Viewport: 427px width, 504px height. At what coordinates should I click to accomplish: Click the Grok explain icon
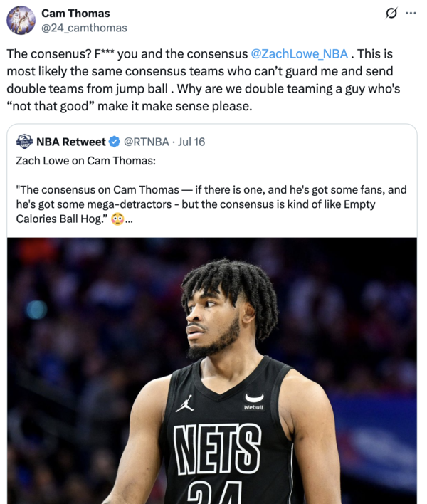coord(390,14)
